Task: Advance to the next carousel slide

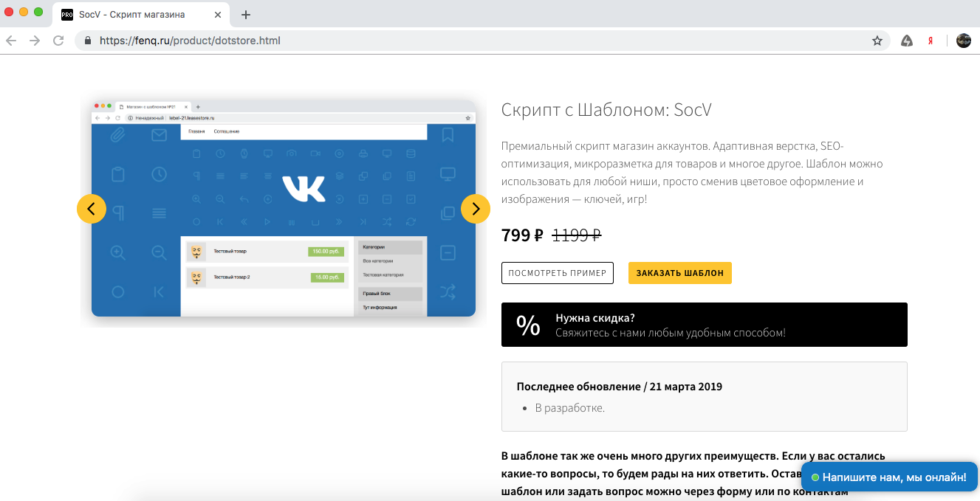Action: pyautogui.click(x=476, y=209)
